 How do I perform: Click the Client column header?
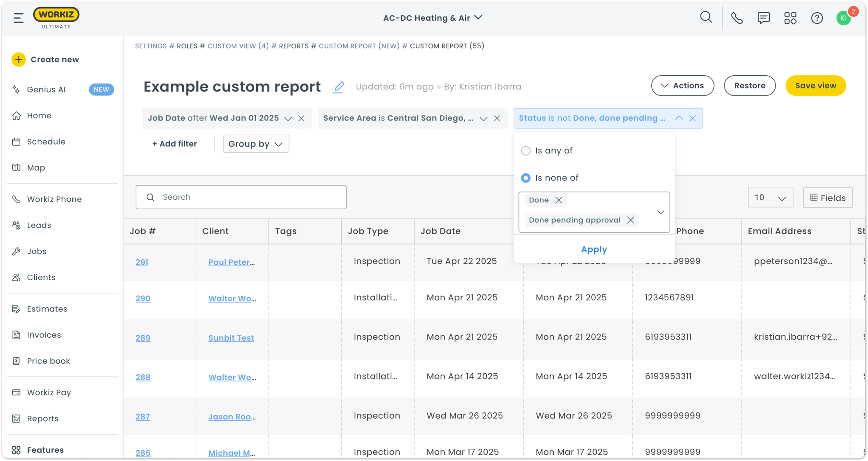coord(215,231)
